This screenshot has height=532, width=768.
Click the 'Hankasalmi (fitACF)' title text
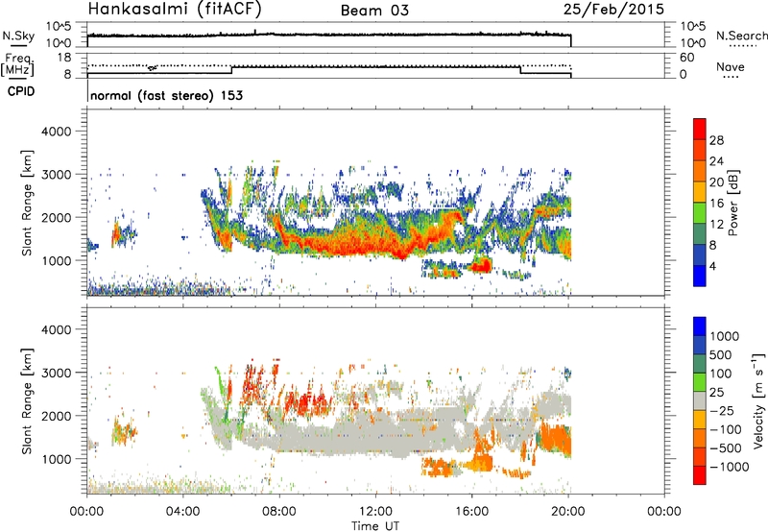pos(175,9)
